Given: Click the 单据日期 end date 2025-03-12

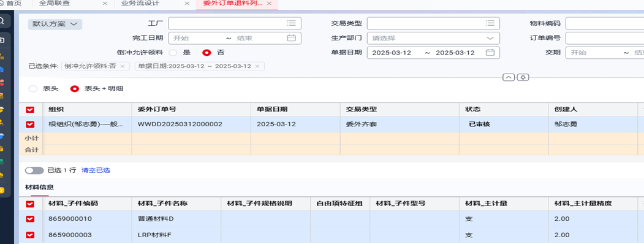Looking at the screenshot, I should (455, 53).
